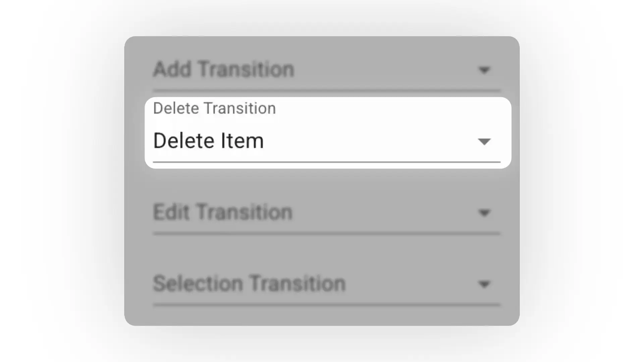Click the dropdown triangle for Selection Transition

coord(484,284)
